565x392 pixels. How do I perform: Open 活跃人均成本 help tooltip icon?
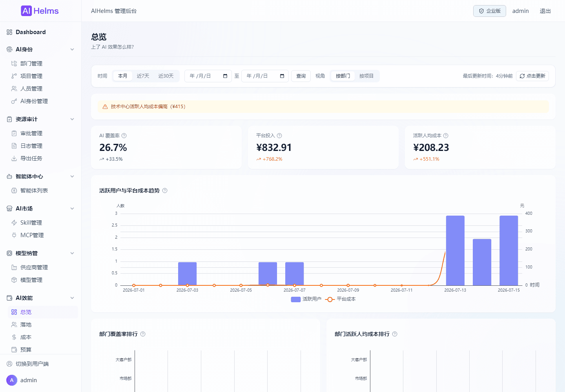[446, 136]
